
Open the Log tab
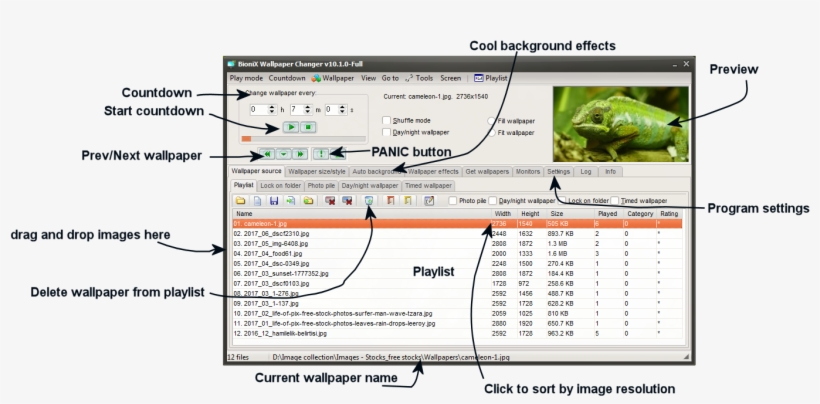pyautogui.click(x=586, y=171)
